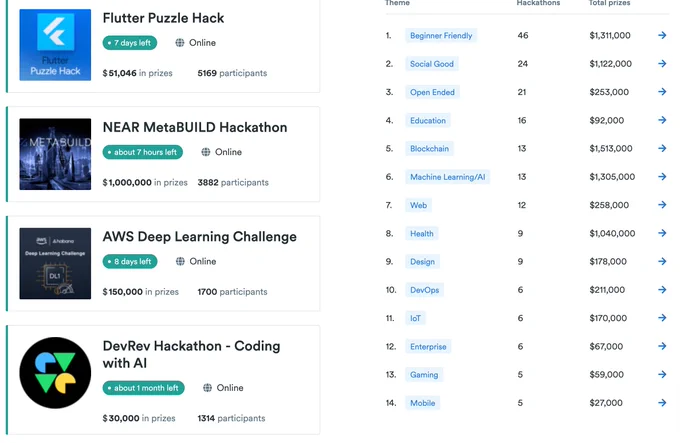Viewport: 680px width, 443px height.
Task: Open the Open Ended row arrow
Action: 662,92
